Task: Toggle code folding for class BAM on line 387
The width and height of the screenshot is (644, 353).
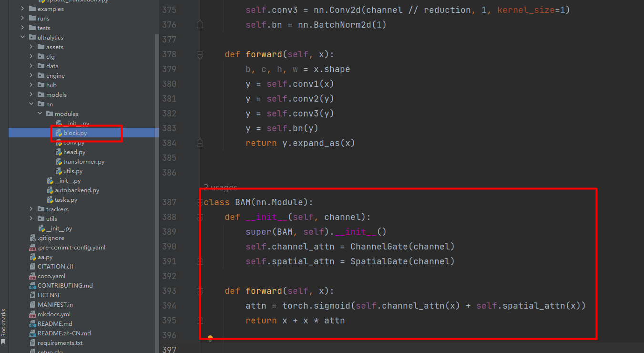Action: click(200, 202)
